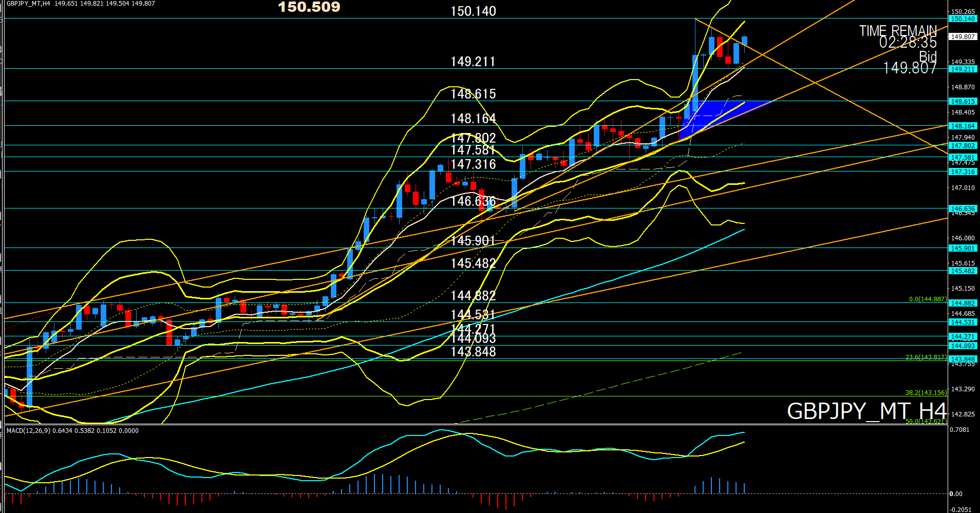Click the Bid label text

pos(928,56)
